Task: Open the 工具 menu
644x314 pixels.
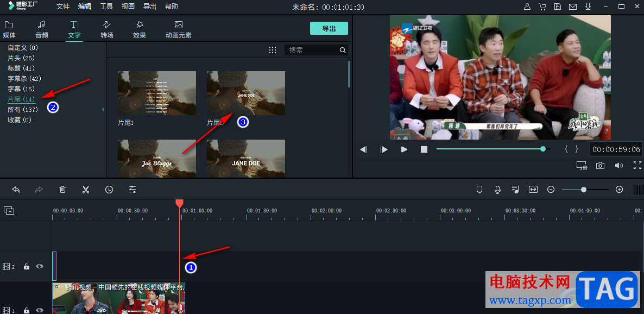Action: click(106, 7)
